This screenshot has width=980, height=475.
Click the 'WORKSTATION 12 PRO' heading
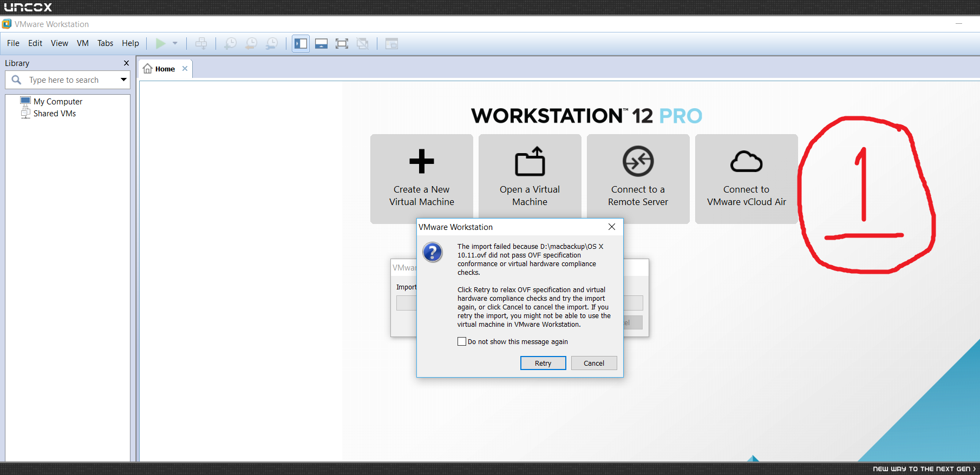click(x=587, y=116)
